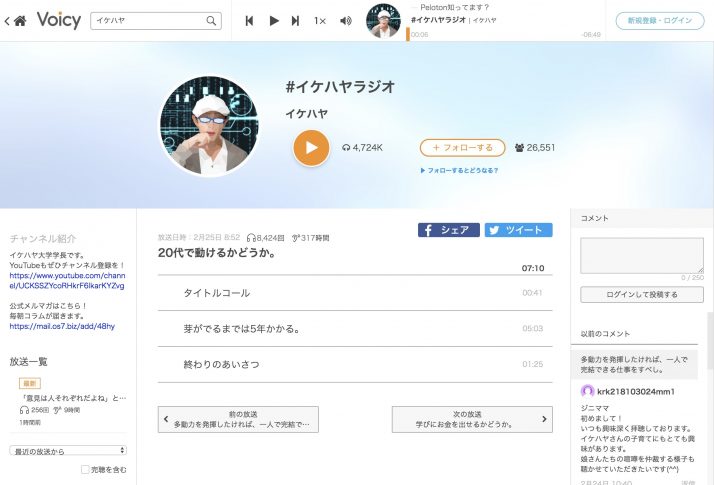Open the 最近の放送から dropdown
The height and width of the screenshot is (485, 714).
68,450
